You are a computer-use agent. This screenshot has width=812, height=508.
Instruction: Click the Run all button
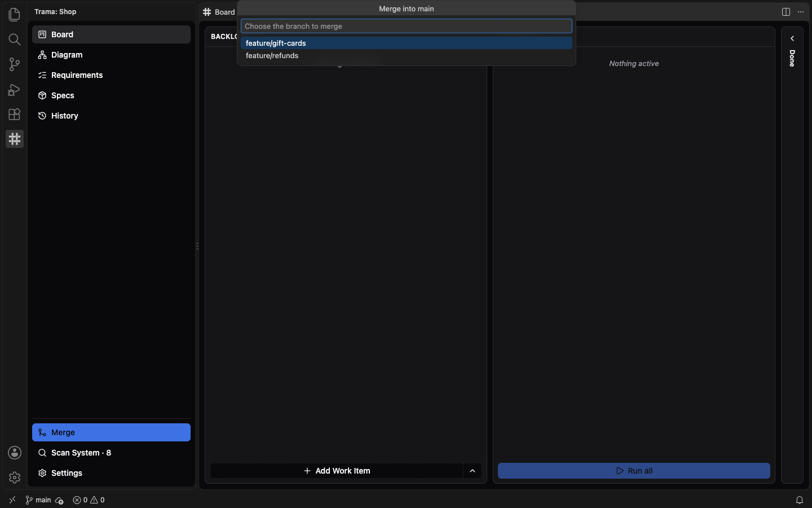(x=634, y=471)
